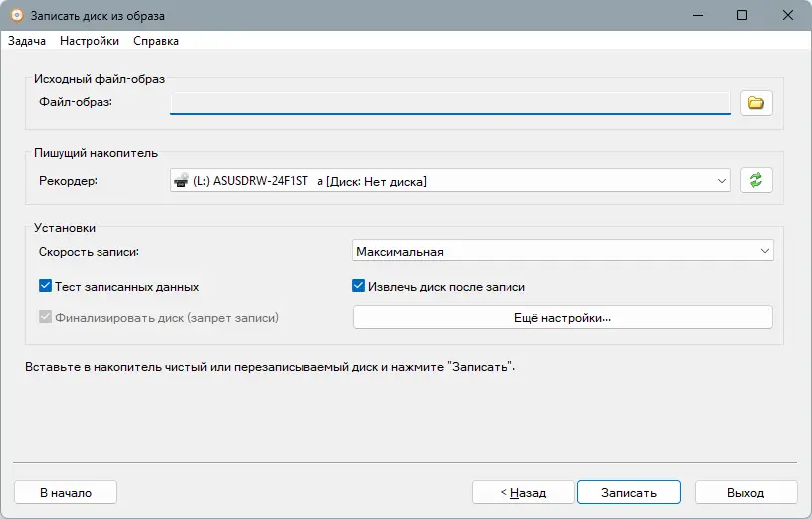812x519 pixels.
Task: Open the Задача menu
Action: click(x=27, y=41)
